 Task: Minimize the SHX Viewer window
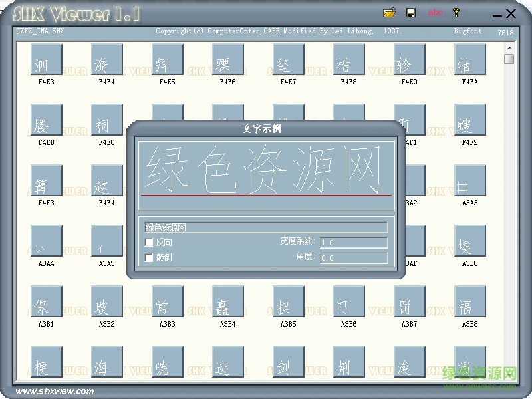click(x=497, y=15)
